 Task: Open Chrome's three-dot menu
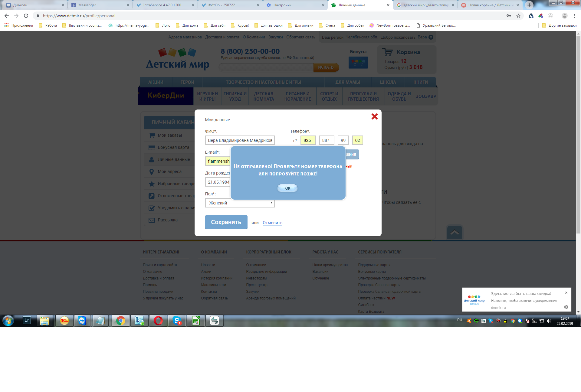point(574,16)
